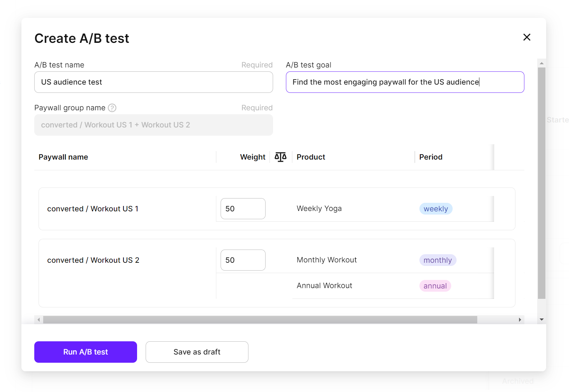The height and width of the screenshot is (392, 569).
Task: Close the Create A/B test dialog
Action: click(527, 37)
